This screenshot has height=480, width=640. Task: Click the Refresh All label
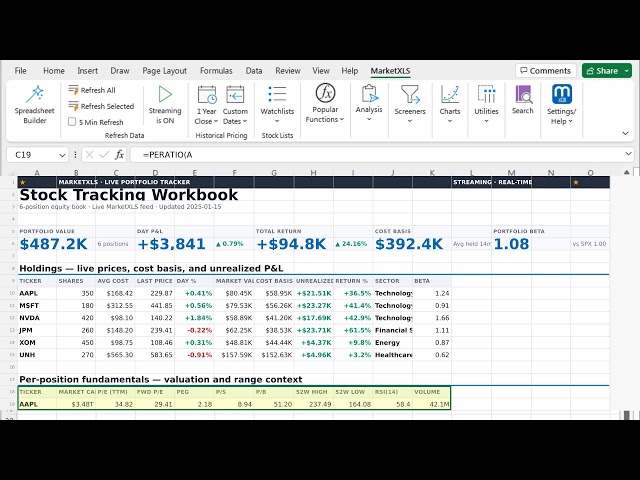(x=98, y=90)
